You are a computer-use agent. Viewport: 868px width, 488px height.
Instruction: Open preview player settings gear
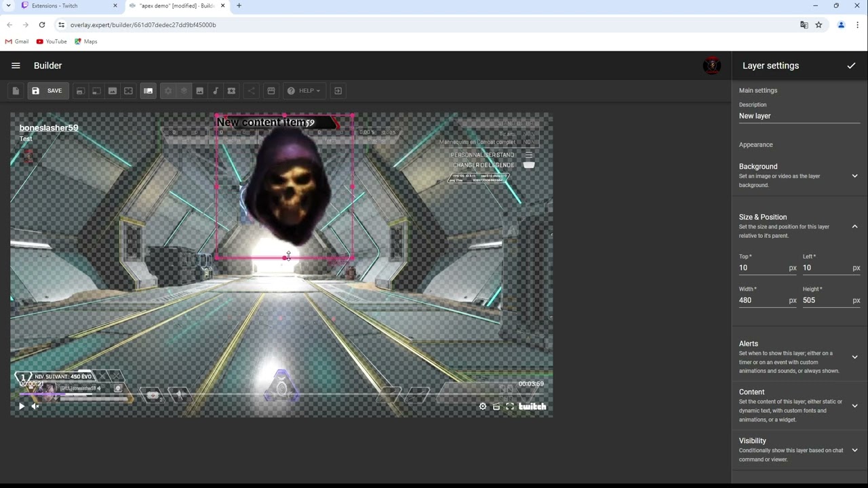[x=483, y=407]
